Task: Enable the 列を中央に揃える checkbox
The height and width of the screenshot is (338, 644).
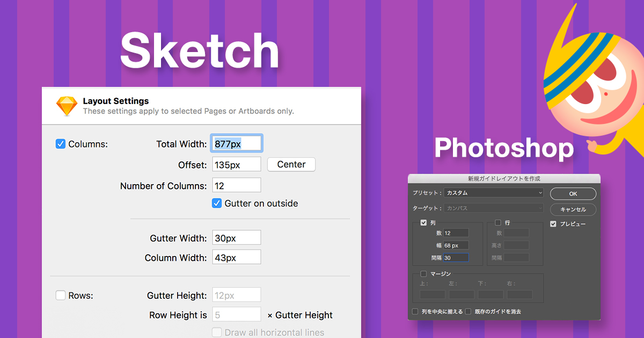Action: [x=415, y=311]
